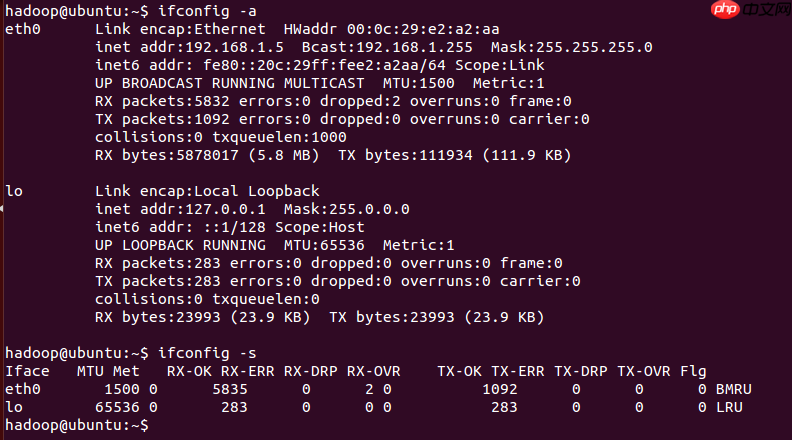The height and width of the screenshot is (440, 792).
Task: Click txqueuelen:1000 text
Action: (279, 137)
